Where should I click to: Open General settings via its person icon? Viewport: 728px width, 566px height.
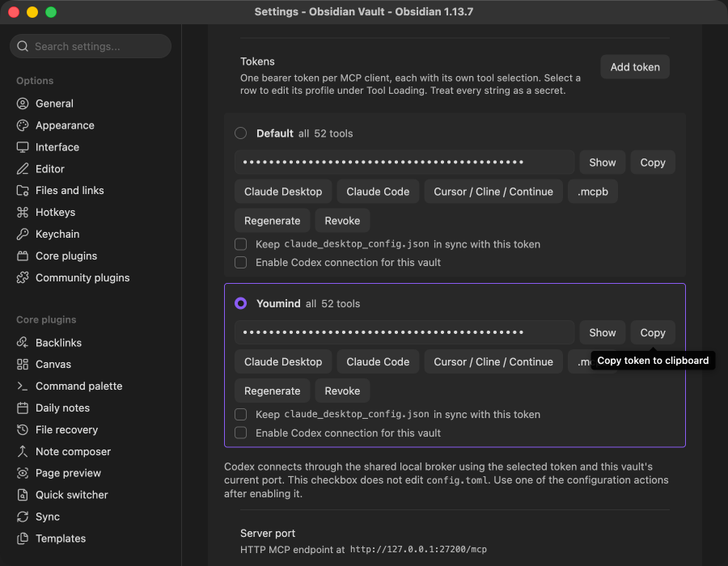pyautogui.click(x=23, y=103)
